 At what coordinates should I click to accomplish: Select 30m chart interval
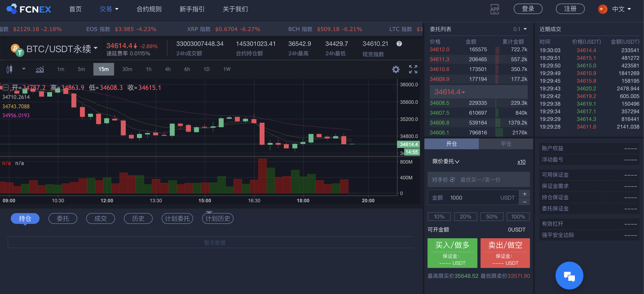click(127, 69)
